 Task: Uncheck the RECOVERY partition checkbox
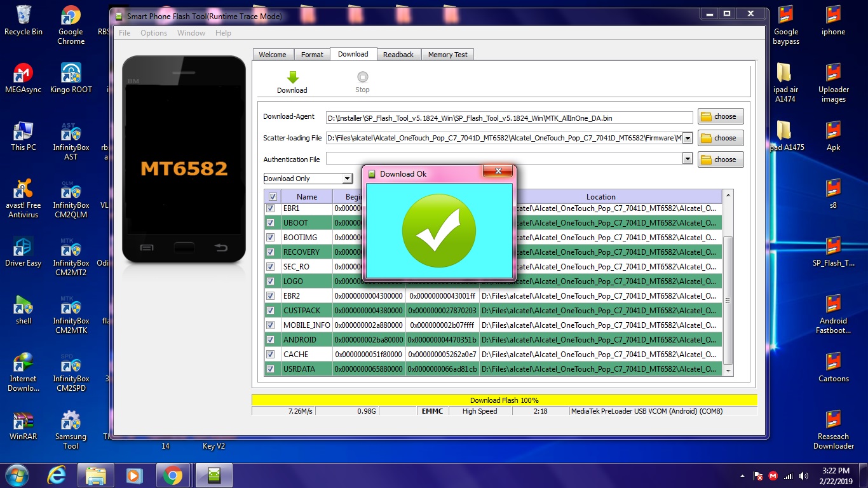coord(271,252)
